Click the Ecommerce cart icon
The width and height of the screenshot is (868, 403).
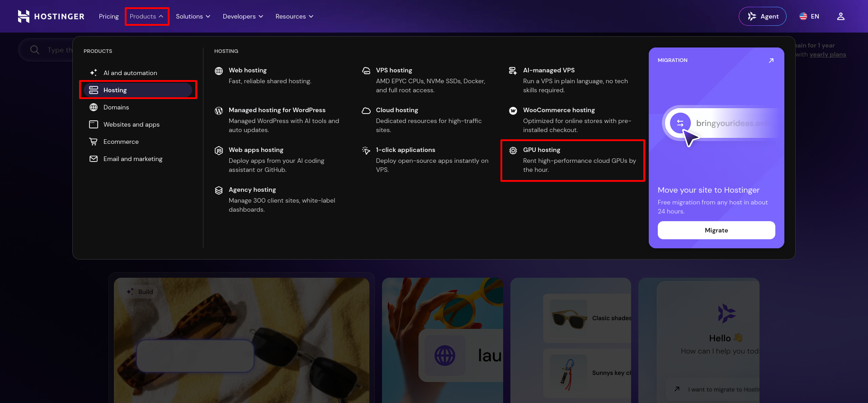(x=94, y=142)
